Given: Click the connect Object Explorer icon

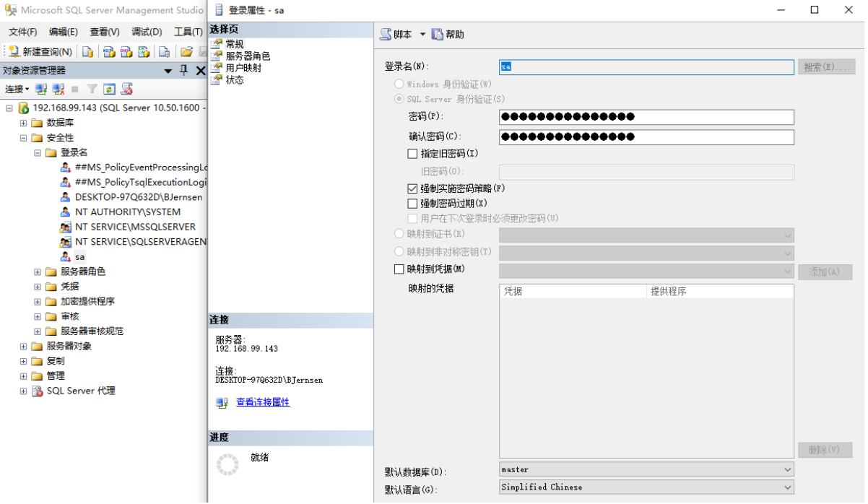Looking at the screenshot, I should (x=41, y=89).
